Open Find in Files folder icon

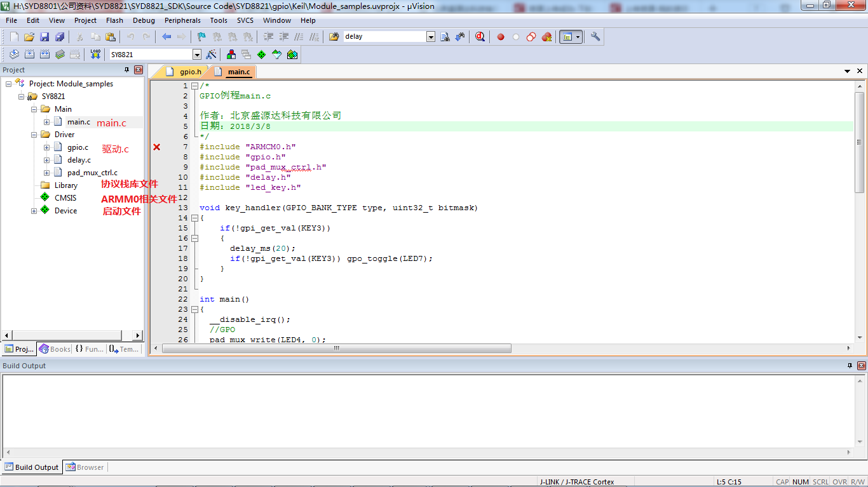tap(334, 37)
